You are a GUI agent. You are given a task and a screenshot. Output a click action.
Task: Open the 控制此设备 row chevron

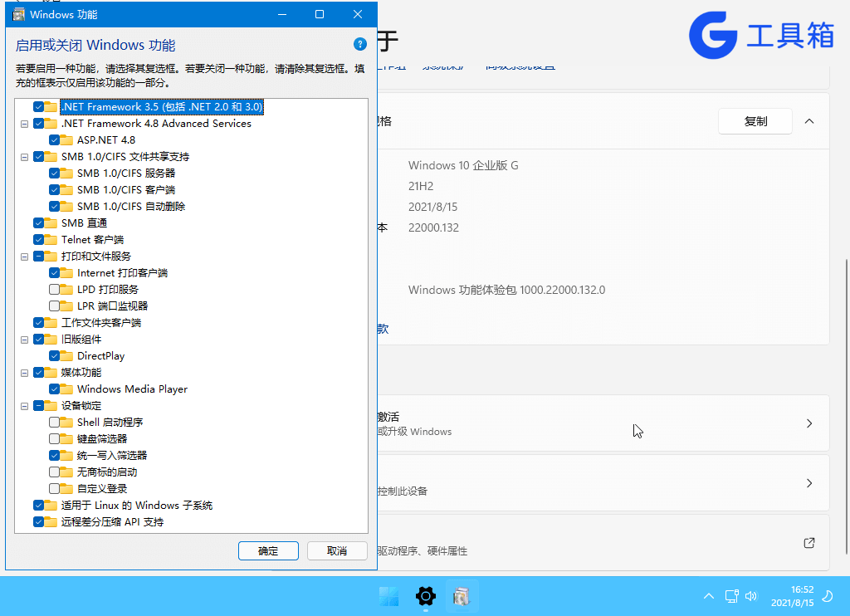(x=809, y=483)
